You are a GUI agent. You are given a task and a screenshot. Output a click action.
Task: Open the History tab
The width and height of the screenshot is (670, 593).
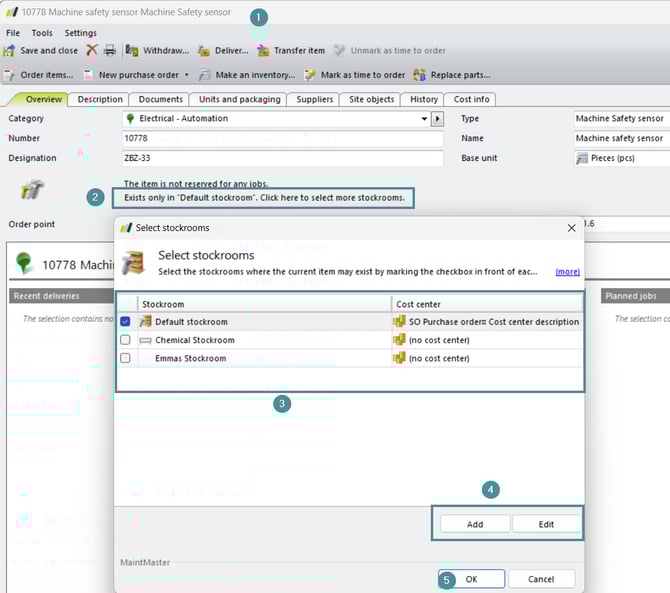(423, 99)
